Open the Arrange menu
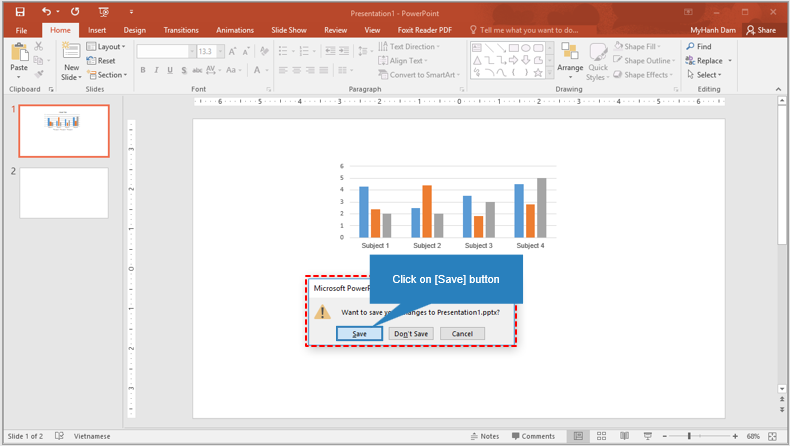790x446 pixels. (x=570, y=61)
